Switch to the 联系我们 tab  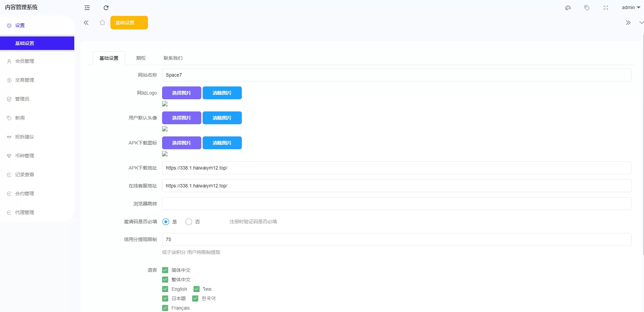(173, 58)
